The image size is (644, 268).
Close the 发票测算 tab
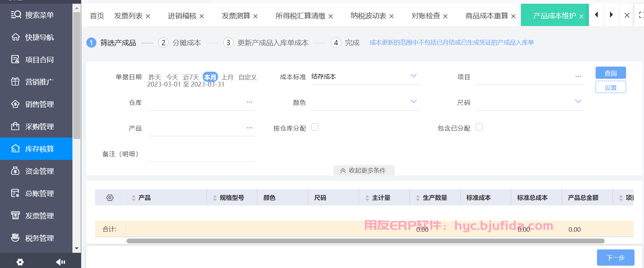coord(256,16)
